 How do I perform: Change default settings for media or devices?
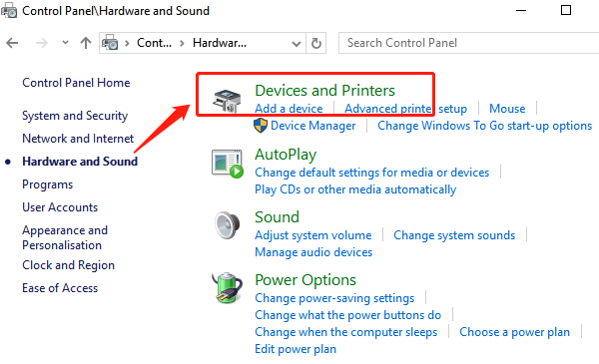coord(371,173)
